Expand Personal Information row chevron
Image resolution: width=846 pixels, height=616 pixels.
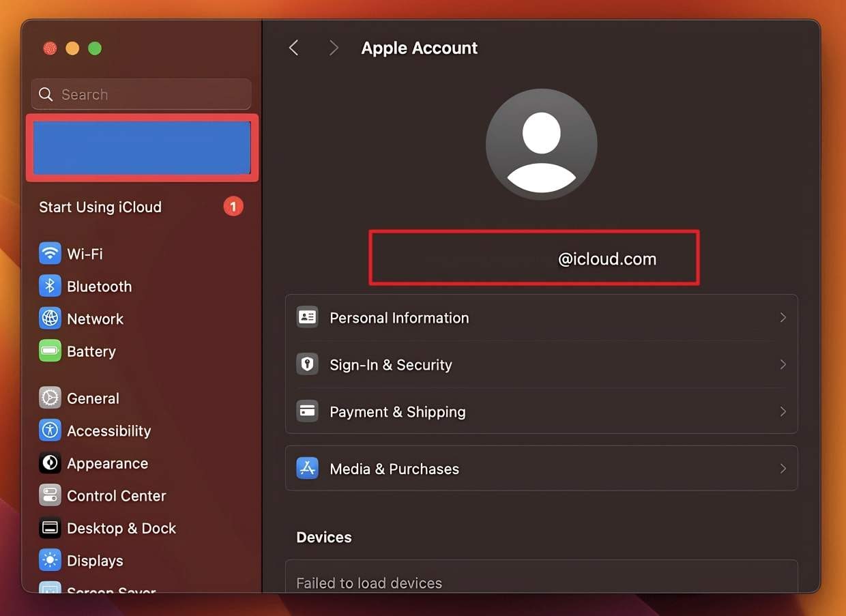[x=783, y=317]
